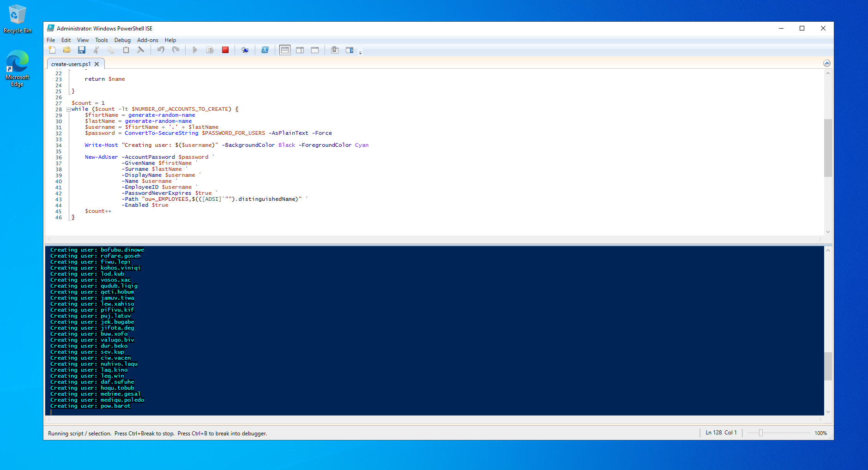The image size is (868, 470).
Task: Click console line 'Creating user: pow.barot'
Action: pyautogui.click(x=90, y=406)
